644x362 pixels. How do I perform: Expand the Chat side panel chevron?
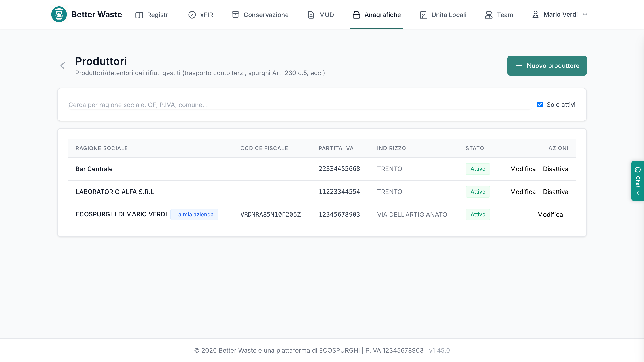(x=638, y=193)
